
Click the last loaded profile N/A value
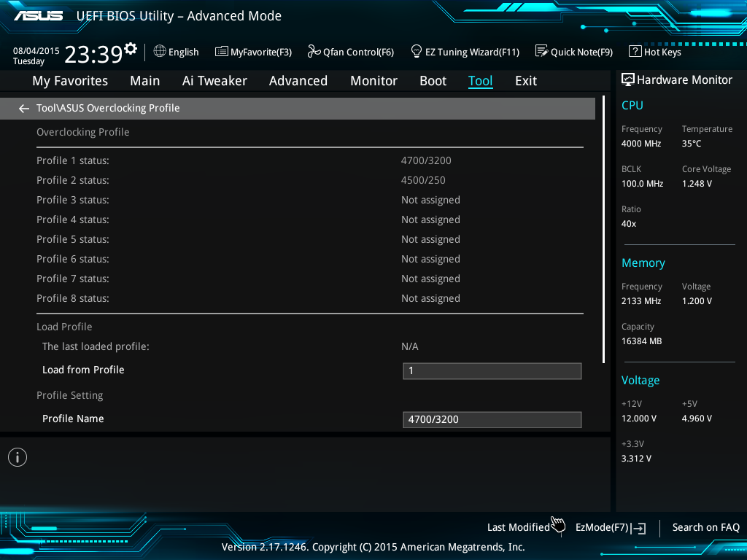click(410, 346)
